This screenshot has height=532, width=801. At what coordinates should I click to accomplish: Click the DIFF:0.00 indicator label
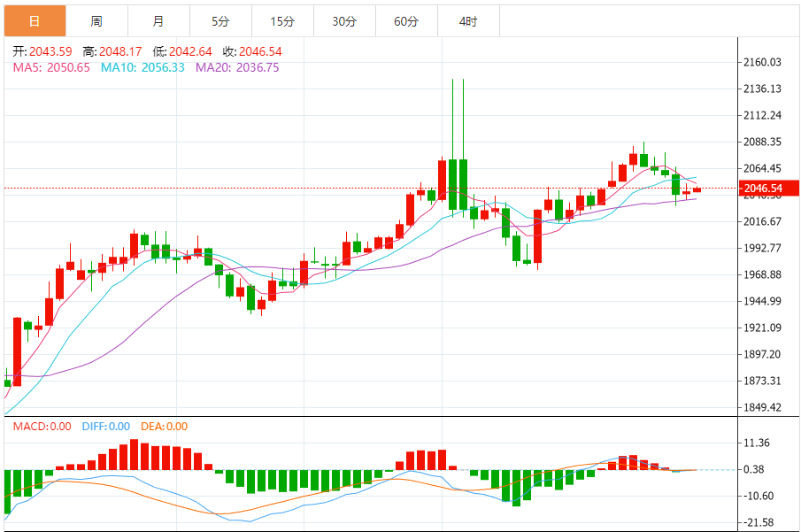coord(105,426)
